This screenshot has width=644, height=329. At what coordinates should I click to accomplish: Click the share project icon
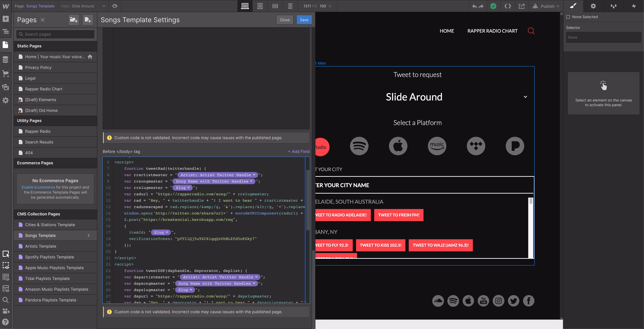522,6
